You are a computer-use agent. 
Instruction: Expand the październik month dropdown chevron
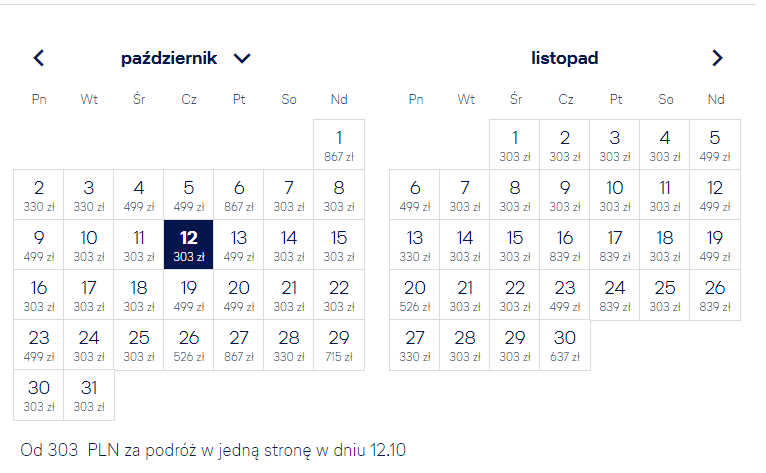click(242, 59)
